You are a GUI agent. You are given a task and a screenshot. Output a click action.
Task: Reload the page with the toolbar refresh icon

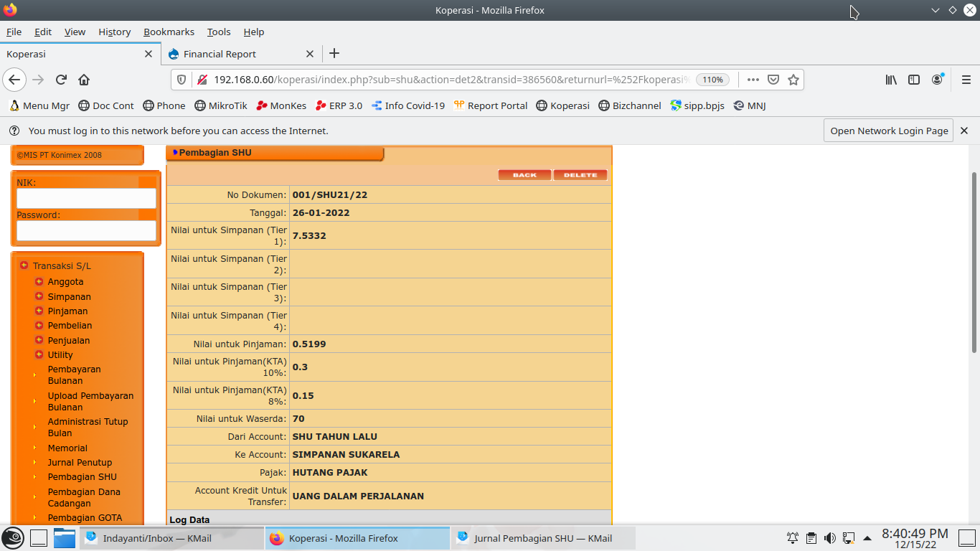point(61,80)
